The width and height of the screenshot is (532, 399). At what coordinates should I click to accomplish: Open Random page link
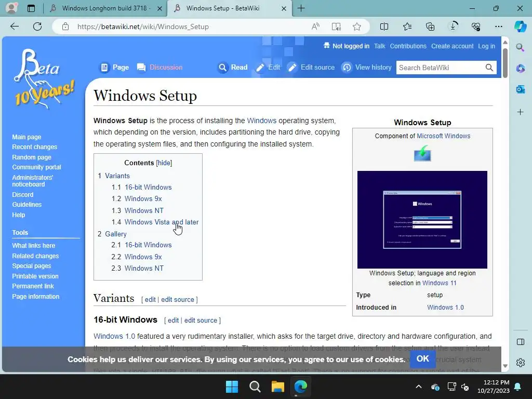pos(32,157)
